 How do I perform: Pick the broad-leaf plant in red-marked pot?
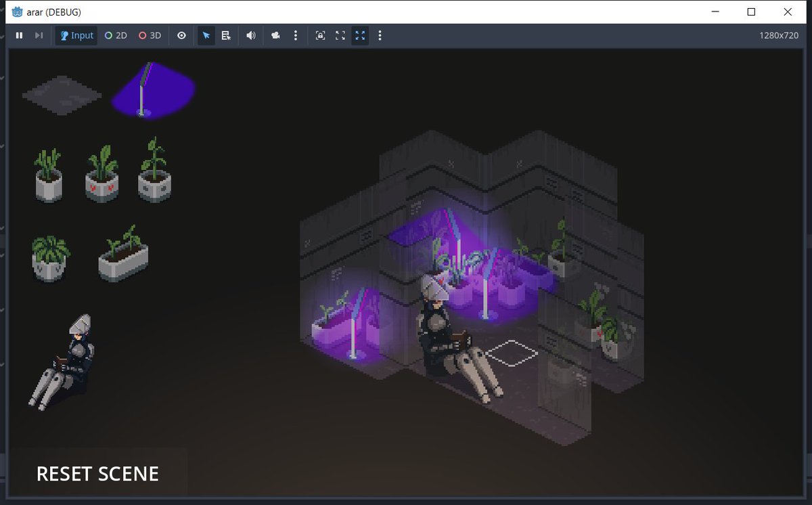click(x=101, y=173)
